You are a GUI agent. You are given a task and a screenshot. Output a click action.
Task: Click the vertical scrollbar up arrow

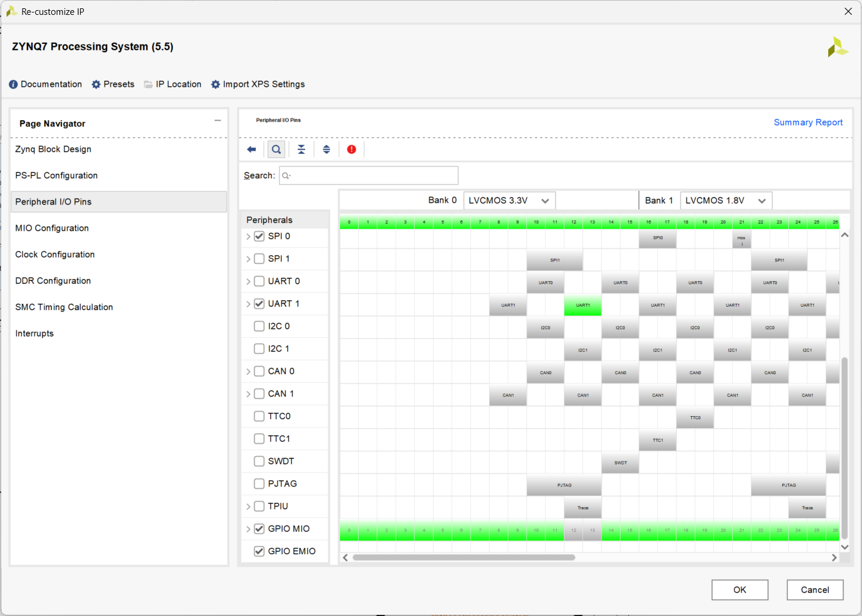pyautogui.click(x=844, y=235)
